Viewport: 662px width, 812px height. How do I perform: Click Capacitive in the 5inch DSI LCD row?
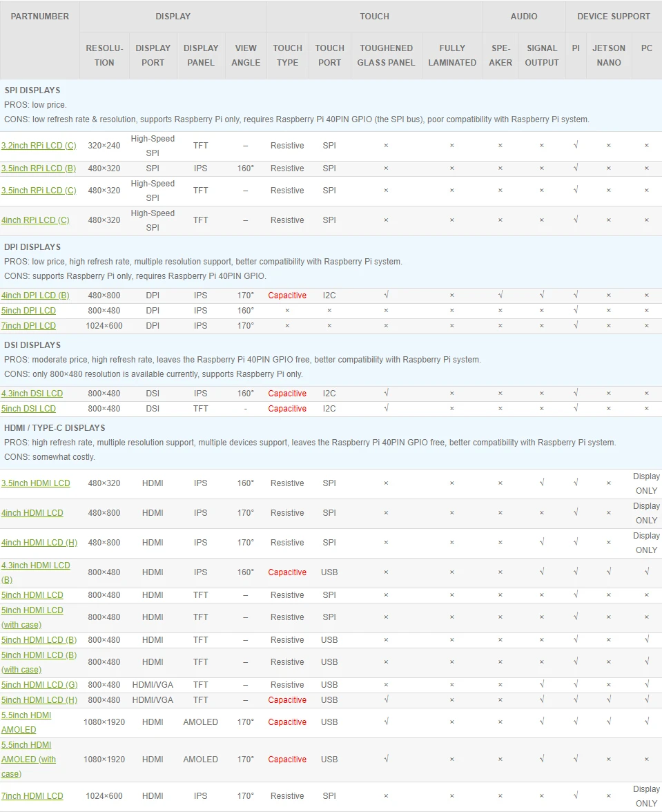pyautogui.click(x=287, y=409)
